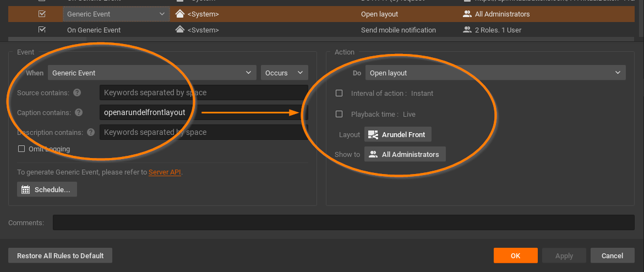This screenshot has width=644, height=272.
Task: Select the Send mobile notification cell
Action: click(x=399, y=30)
